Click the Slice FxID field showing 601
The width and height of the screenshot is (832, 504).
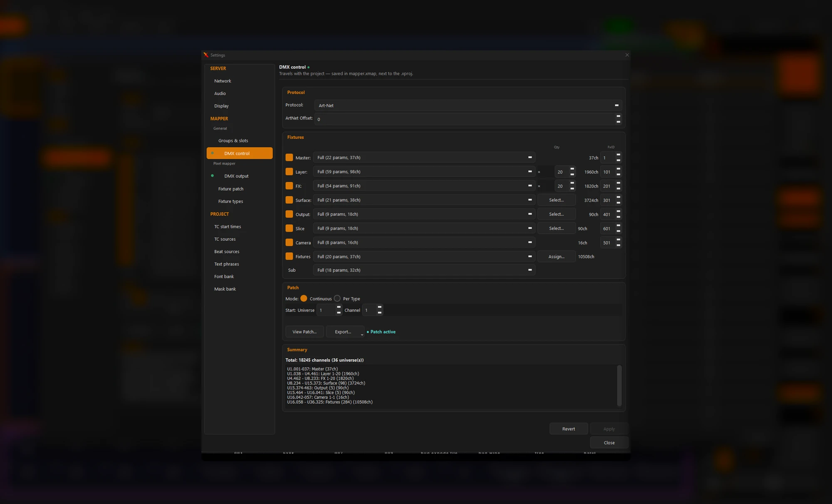click(607, 229)
